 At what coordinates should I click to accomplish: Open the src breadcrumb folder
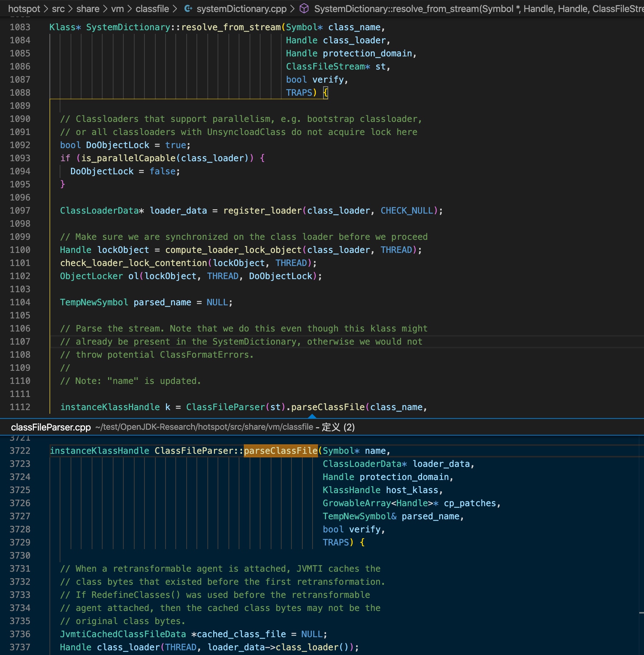pos(58,9)
